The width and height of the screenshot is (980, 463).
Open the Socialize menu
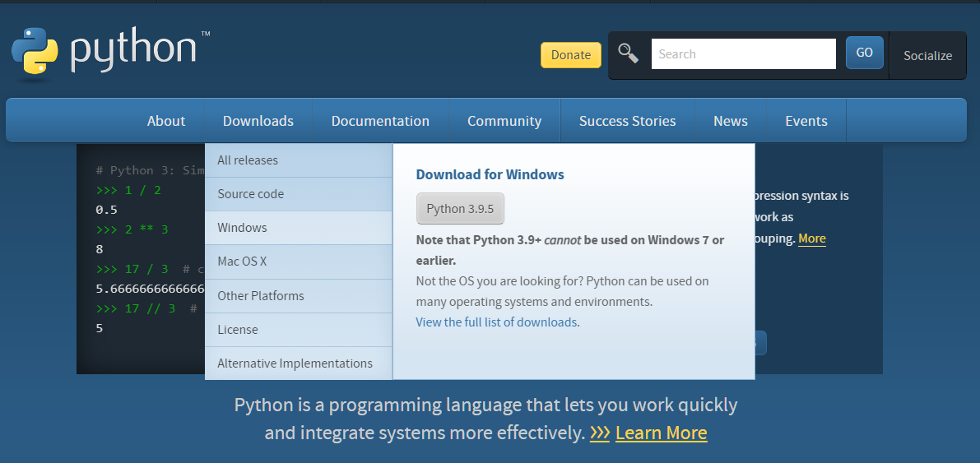(x=927, y=56)
